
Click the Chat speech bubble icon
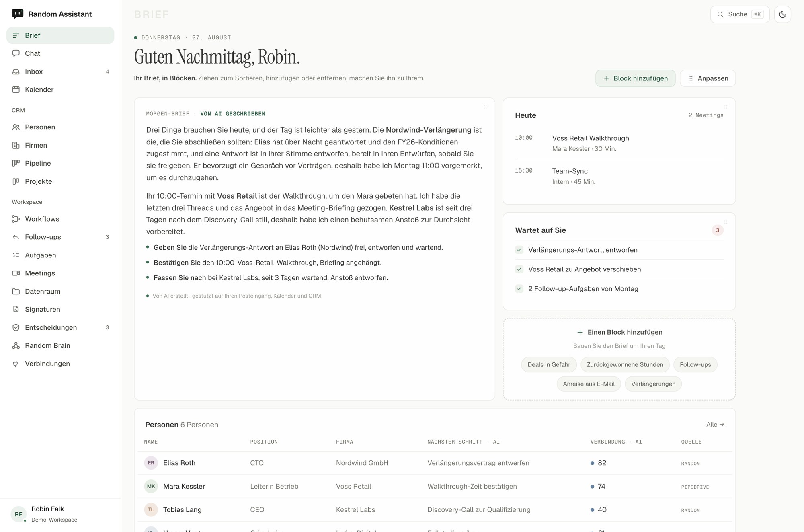click(x=16, y=53)
